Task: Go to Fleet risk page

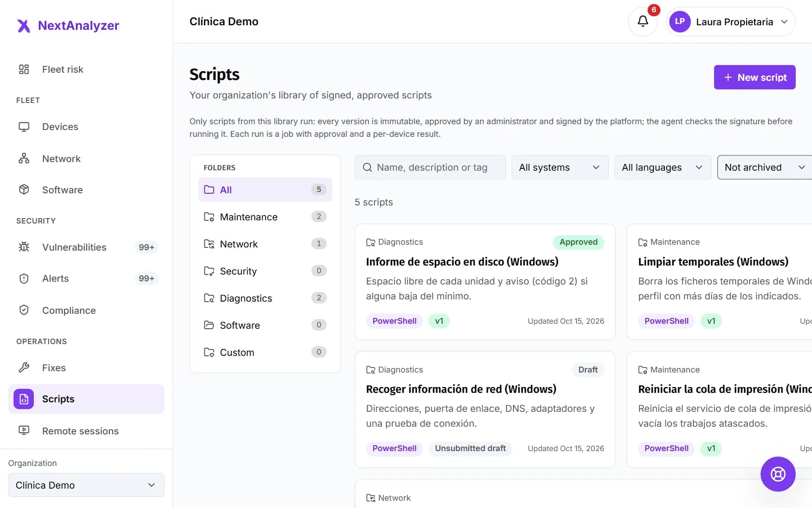Action: [86, 69]
